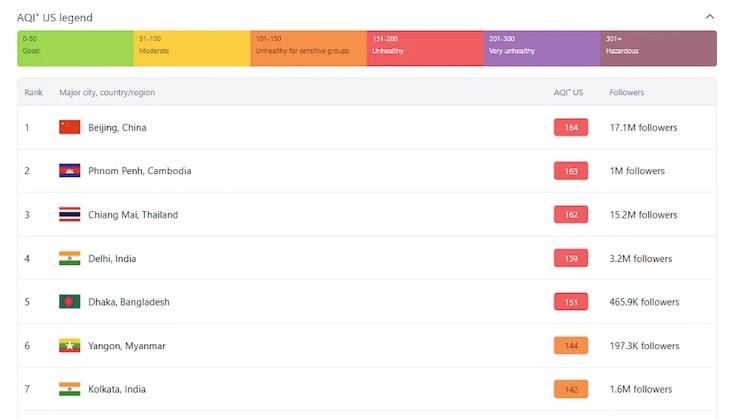The image size is (745, 419).
Task: Open Beijing, China city link
Action: pos(117,128)
